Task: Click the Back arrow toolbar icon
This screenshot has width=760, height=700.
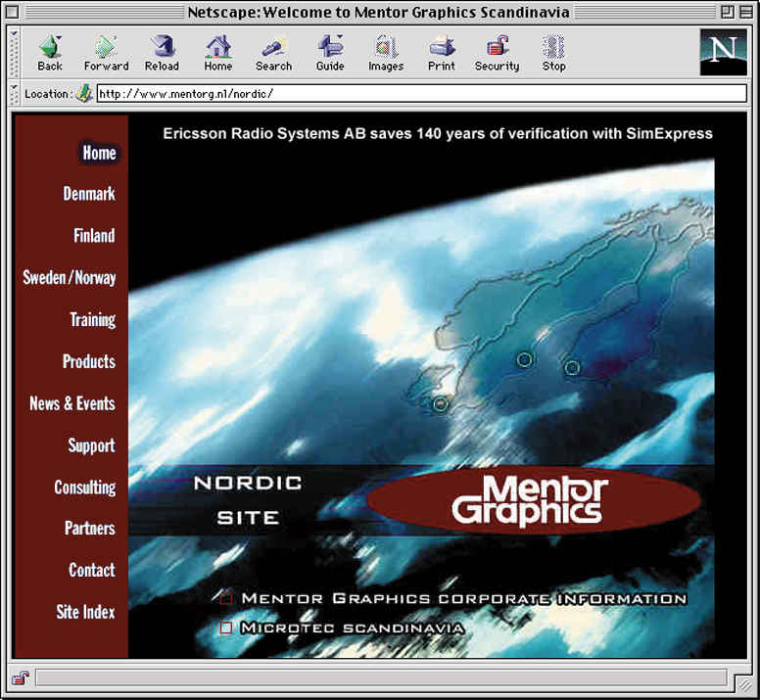Action: 50,47
